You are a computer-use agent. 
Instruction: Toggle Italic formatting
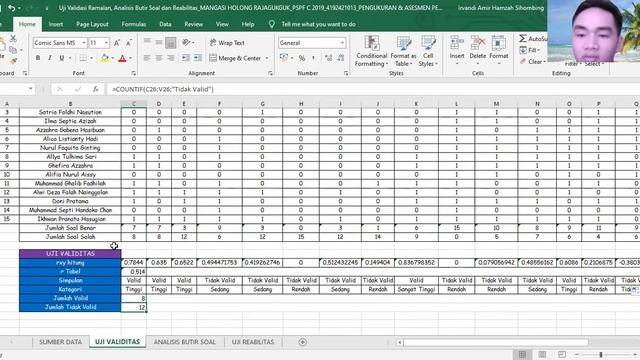(50, 58)
